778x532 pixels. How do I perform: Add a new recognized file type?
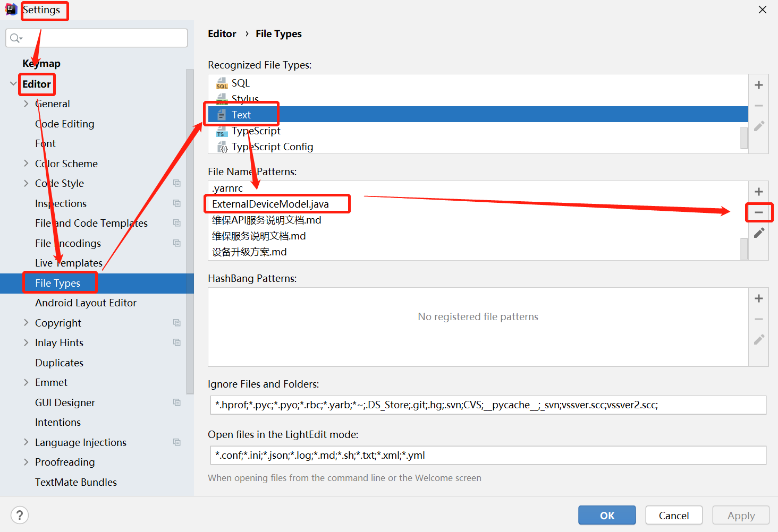758,84
